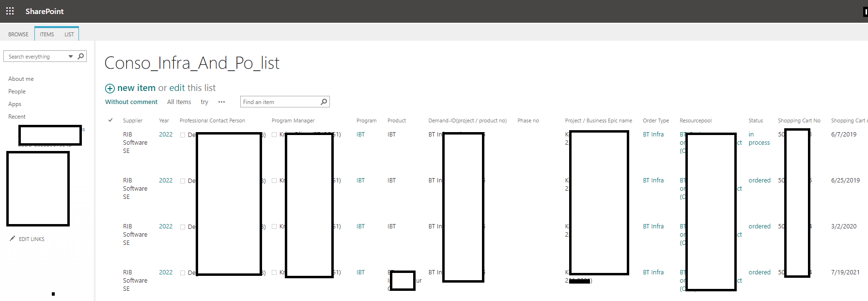Viewport: 868px width, 301px height.
Task: Sort by the Demand-ID column header
Action: pos(467,120)
